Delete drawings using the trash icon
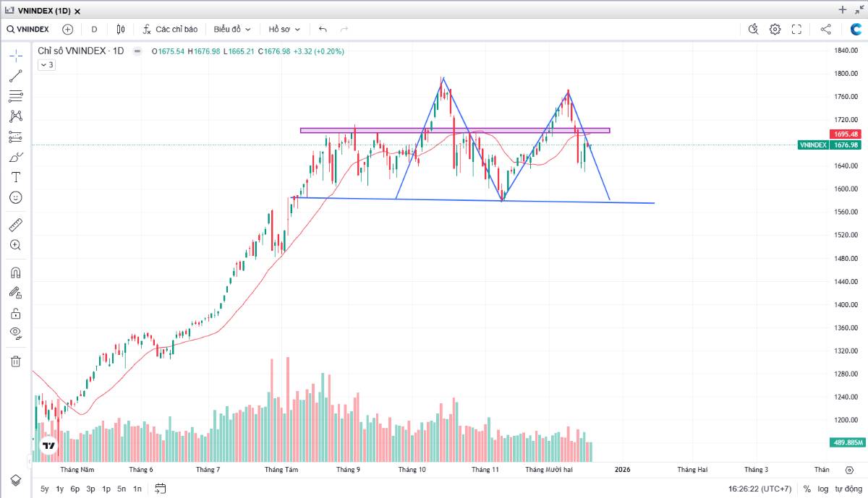 (x=15, y=361)
